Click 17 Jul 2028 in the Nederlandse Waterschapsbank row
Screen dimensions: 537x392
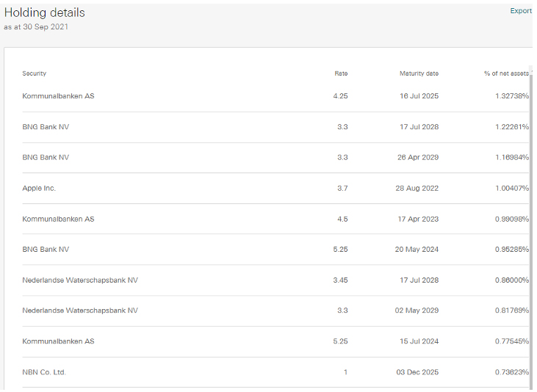coord(419,280)
